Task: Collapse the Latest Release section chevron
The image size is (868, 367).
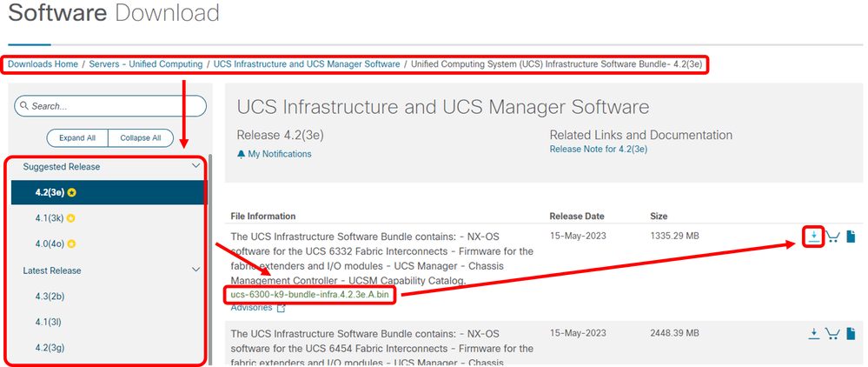Action: coord(195,270)
